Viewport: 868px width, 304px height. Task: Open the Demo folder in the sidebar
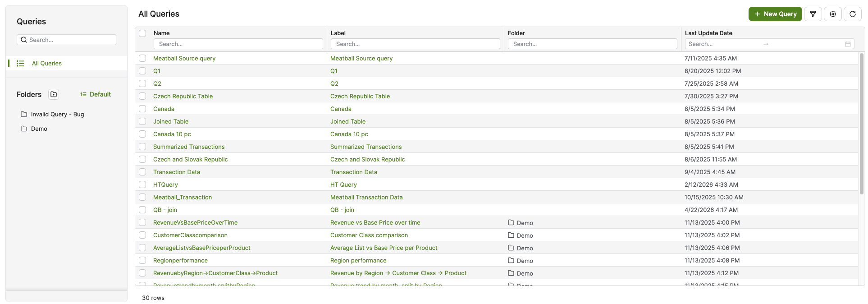coord(39,129)
